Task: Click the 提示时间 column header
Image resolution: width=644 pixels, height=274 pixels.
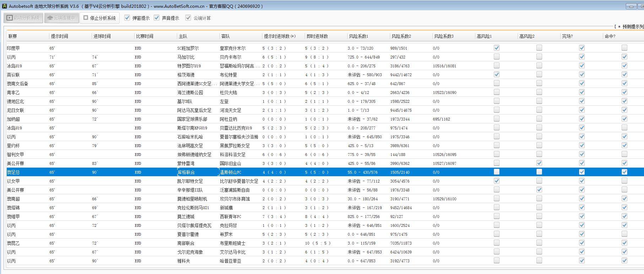Action: coord(59,36)
